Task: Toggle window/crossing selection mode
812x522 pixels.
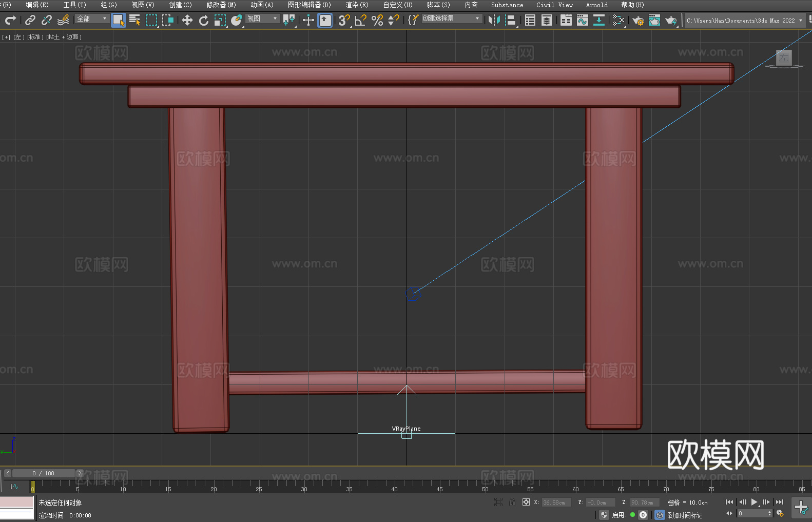Action: click(x=168, y=20)
